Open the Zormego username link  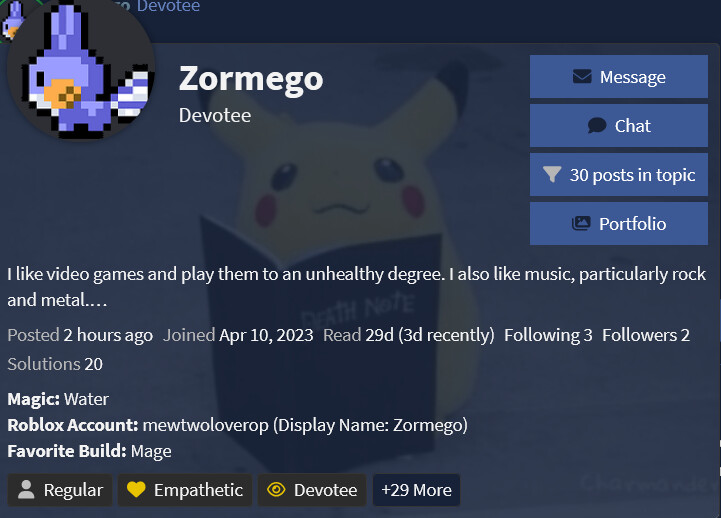pyautogui.click(x=251, y=79)
